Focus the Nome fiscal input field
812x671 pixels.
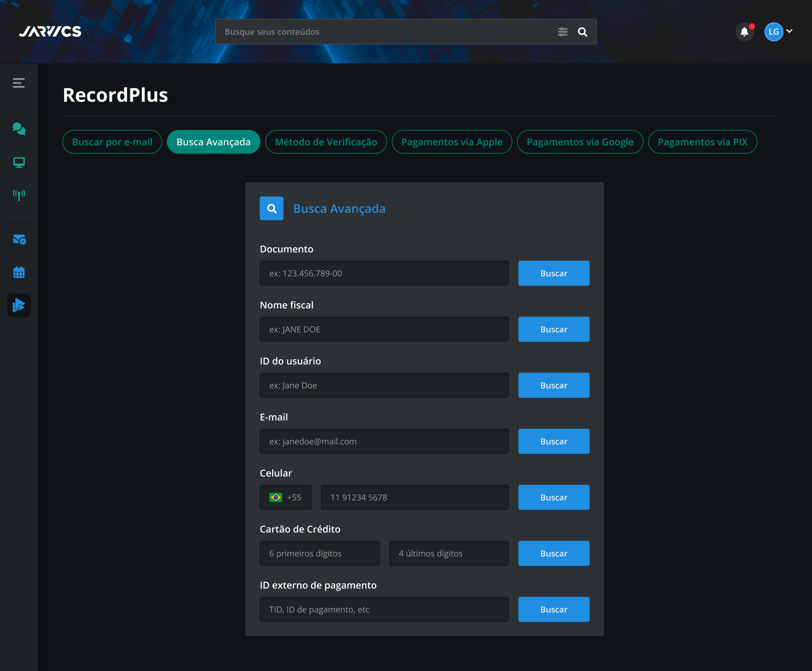[x=384, y=329]
